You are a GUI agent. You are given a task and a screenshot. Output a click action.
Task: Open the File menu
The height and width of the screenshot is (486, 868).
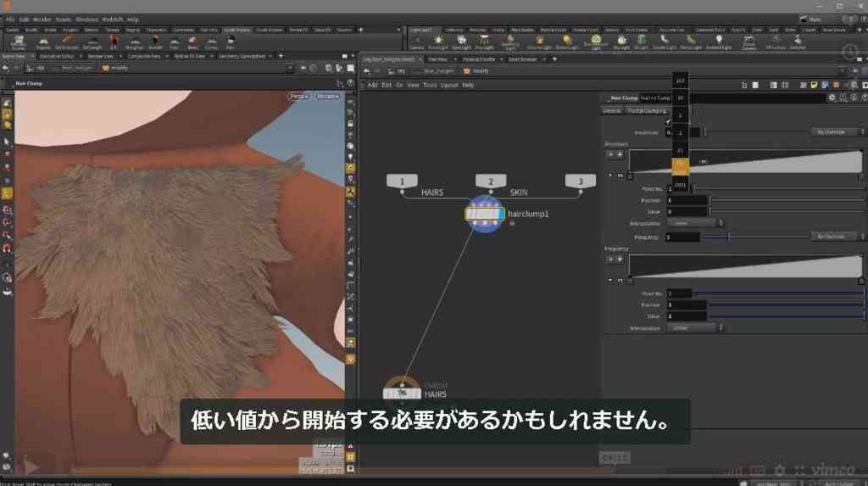(9, 20)
